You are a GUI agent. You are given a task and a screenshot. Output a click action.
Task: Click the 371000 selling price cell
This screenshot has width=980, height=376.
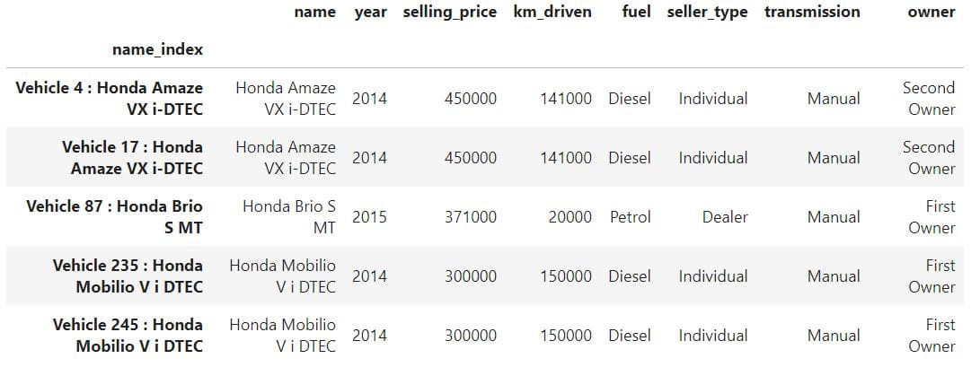pyautogui.click(x=471, y=217)
